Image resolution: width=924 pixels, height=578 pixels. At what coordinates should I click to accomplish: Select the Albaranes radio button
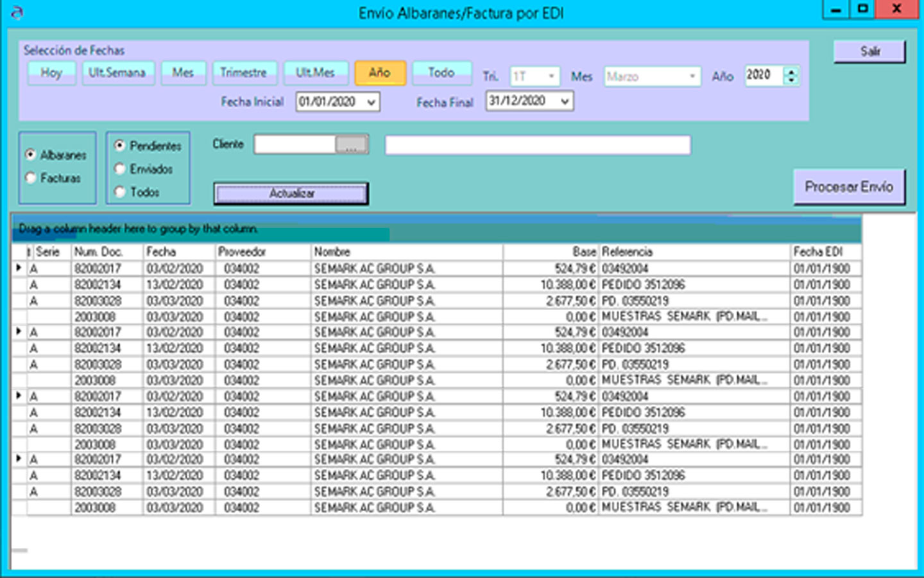(31, 155)
